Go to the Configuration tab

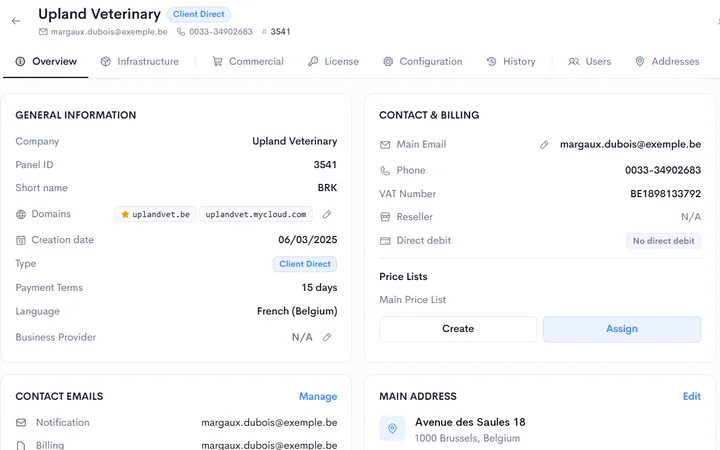click(423, 62)
